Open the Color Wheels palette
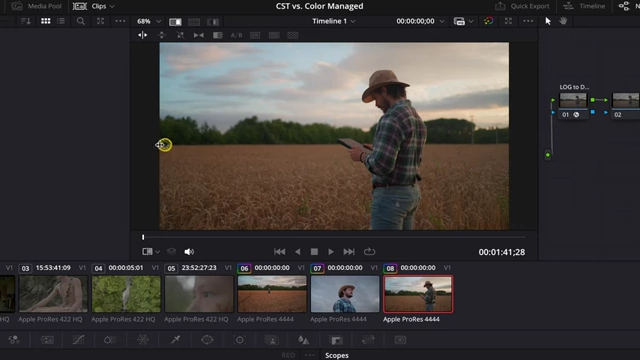Image resolution: width=640 pixels, height=360 pixels. coord(14,340)
